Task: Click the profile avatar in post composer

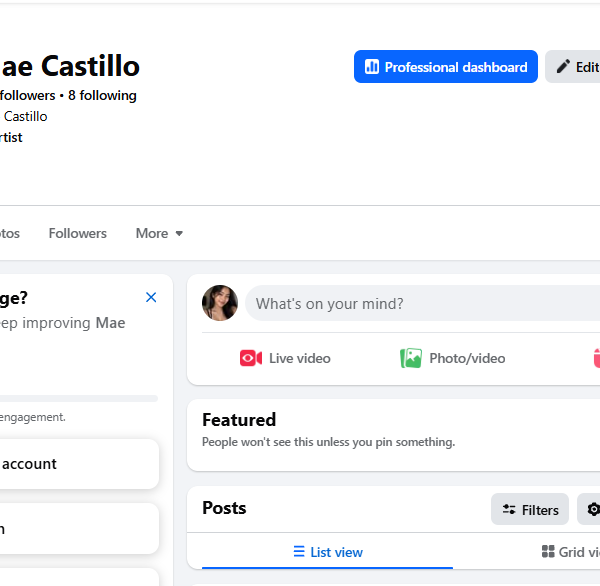Action: tap(220, 303)
